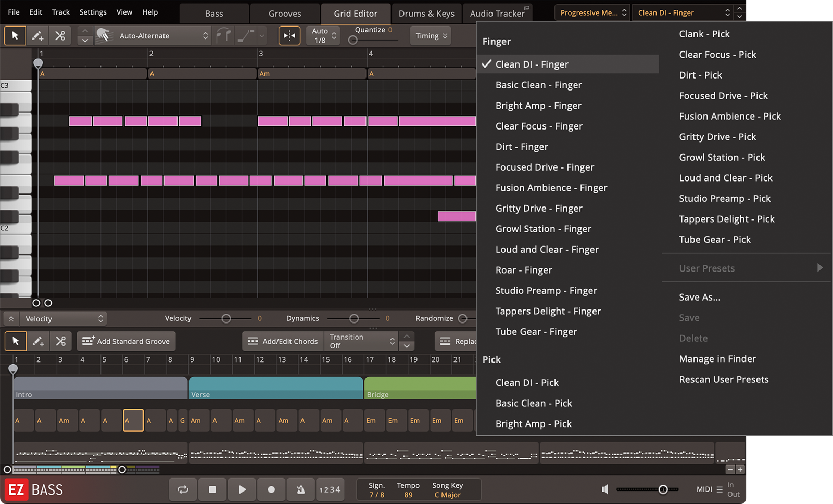Select the pencil draw tool in Grid Editor
Screen dimensions: 833x504
pyautogui.click(x=37, y=36)
